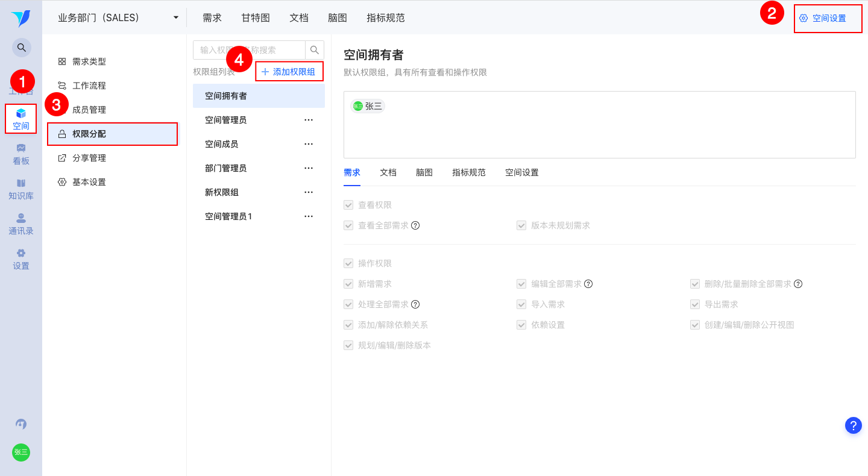The width and height of the screenshot is (868, 476).
Task: Click the search magnifier icon in left sidebar
Action: click(21, 47)
